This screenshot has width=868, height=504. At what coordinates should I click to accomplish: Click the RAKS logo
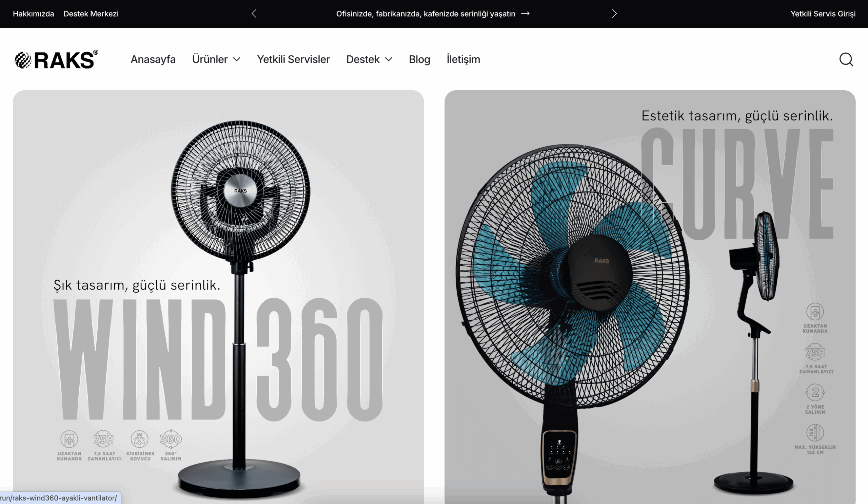pos(57,60)
